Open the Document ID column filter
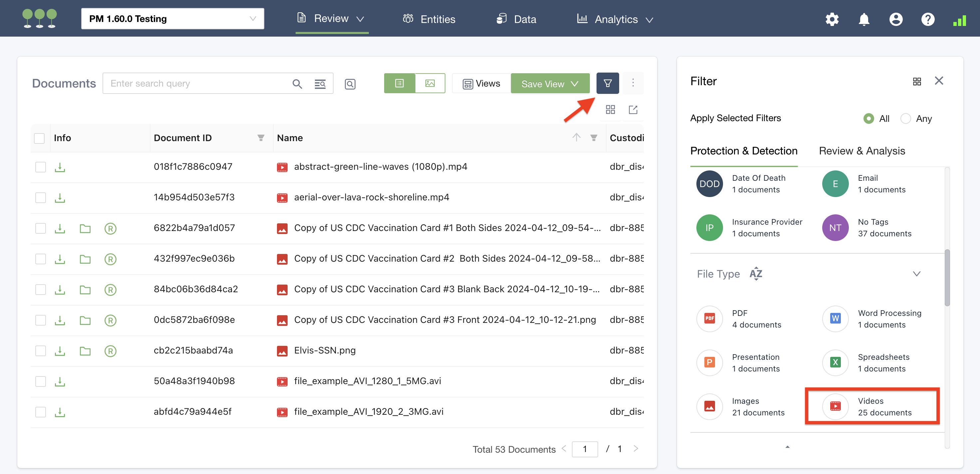 [x=261, y=138]
